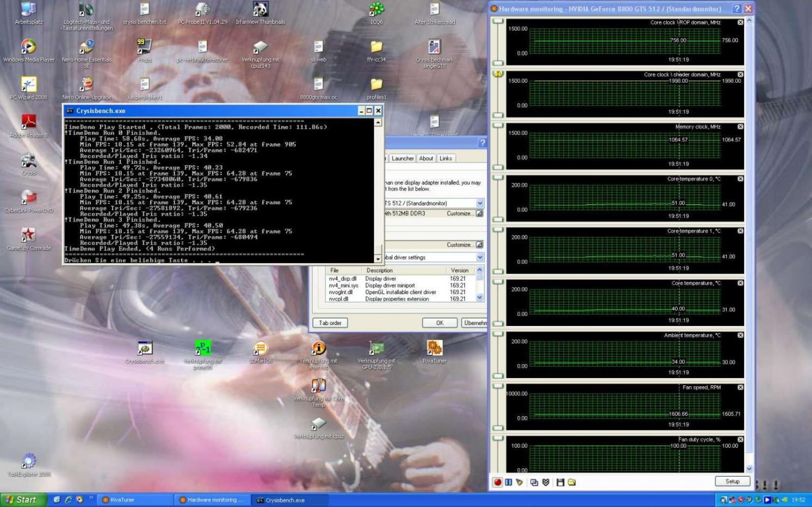The height and width of the screenshot is (507, 812).
Task: Open the RivaTuner desktop shortcut
Action: (x=435, y=352)
